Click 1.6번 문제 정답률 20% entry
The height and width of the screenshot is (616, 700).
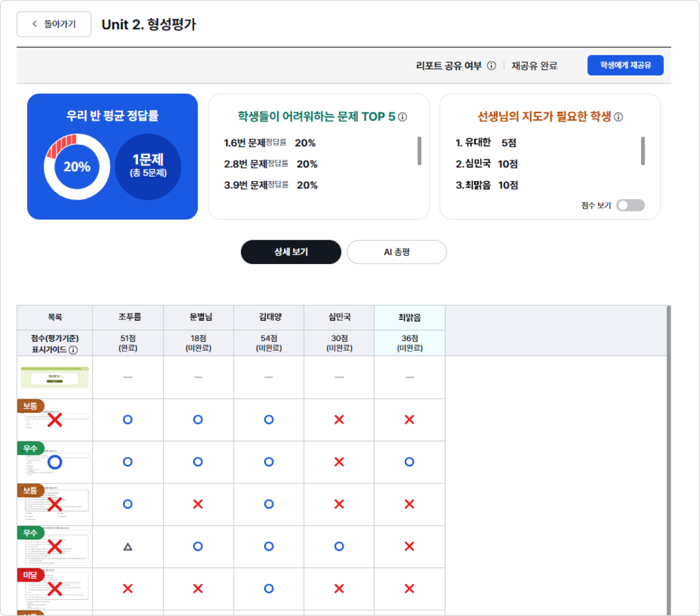pyautogui.click(x=270, y=143)
